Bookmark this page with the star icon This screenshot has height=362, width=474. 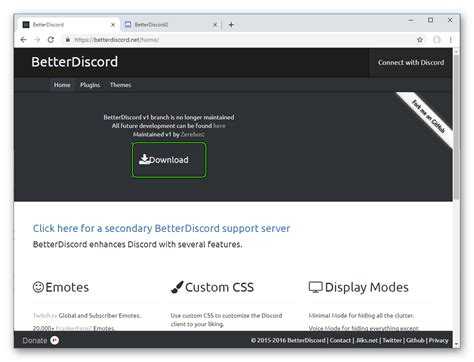[420, 40]
